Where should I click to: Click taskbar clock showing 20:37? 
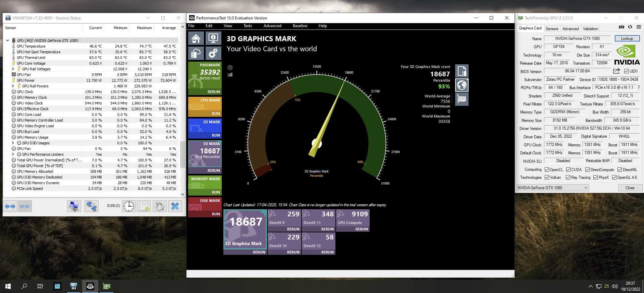630,286
